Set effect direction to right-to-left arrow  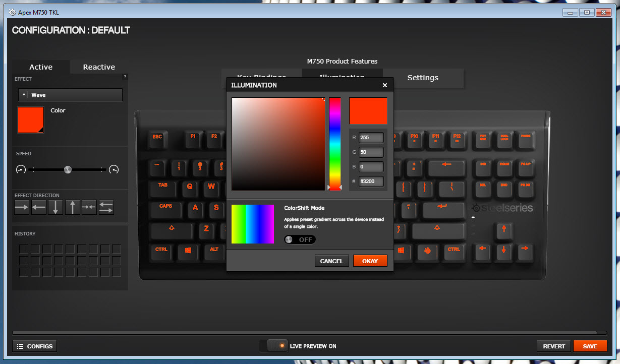38,207
